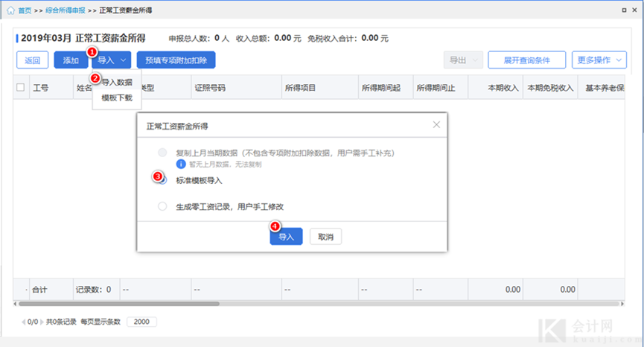
Task: Select 复制上月当期数据 radio option
Action: pos(162,153)
